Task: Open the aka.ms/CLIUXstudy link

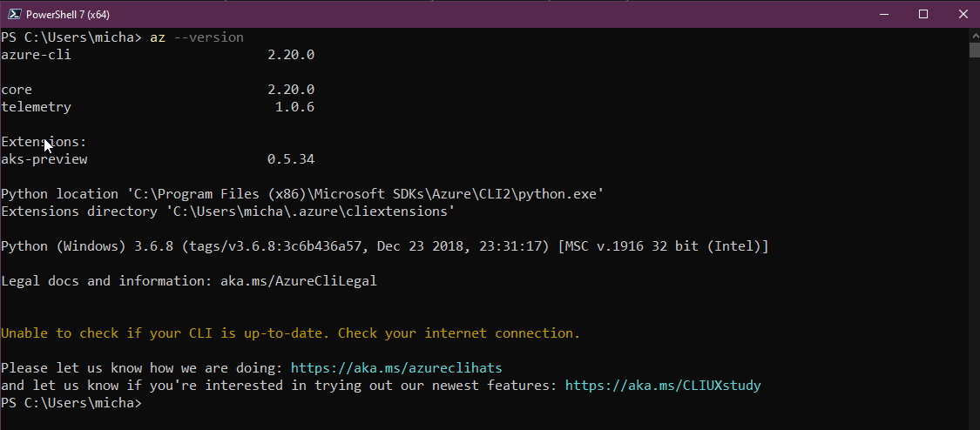Action: 663,386
